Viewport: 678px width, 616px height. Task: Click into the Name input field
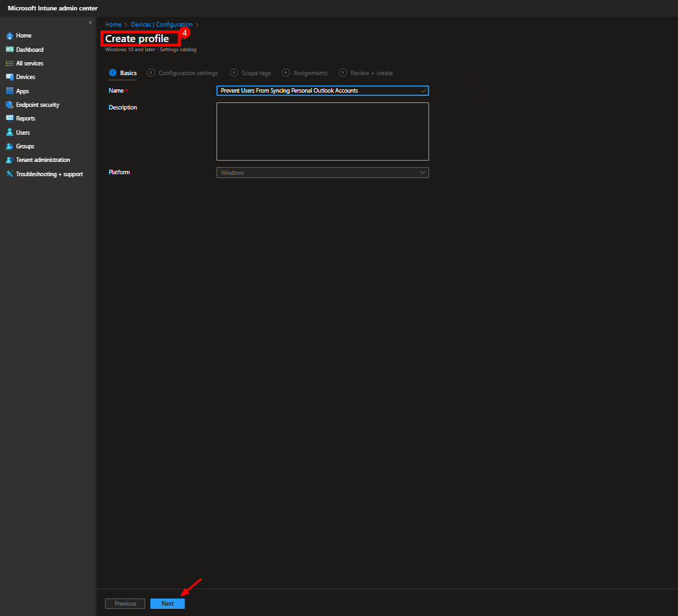(323, 91)
